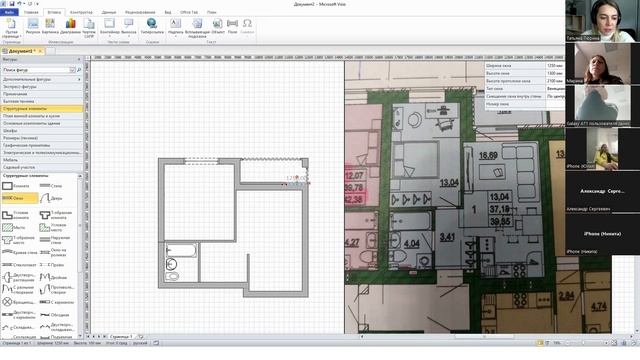Viewport: 640px width, 360px height.
Task: Switch to the Вид ribbon tab
Action: click(168, 12)
